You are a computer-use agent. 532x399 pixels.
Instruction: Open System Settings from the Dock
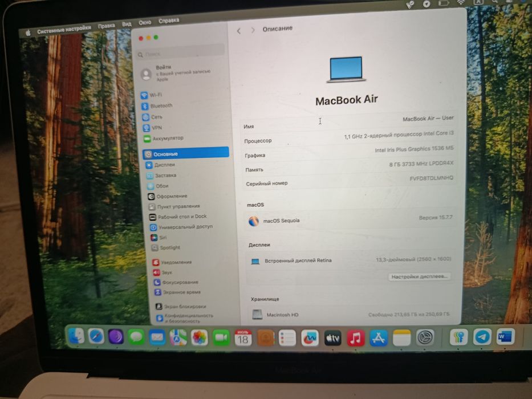tap(425, 338)
